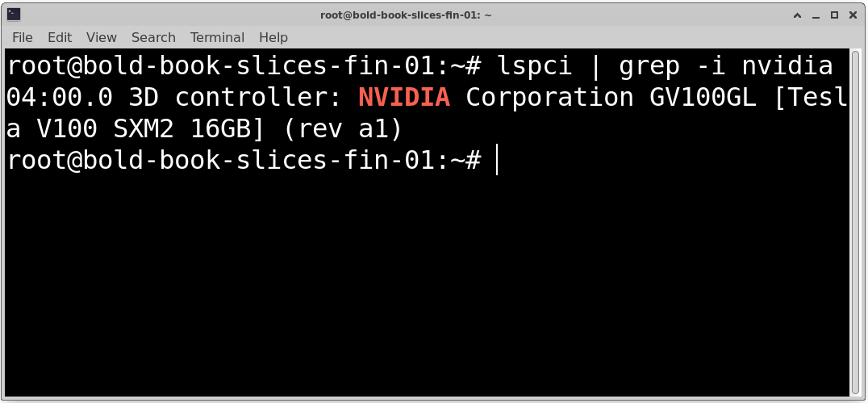Click the window title root@bold-book-slices-fin-01
The height and width of the screenshot is (403, 868).
tap(406, 15)
